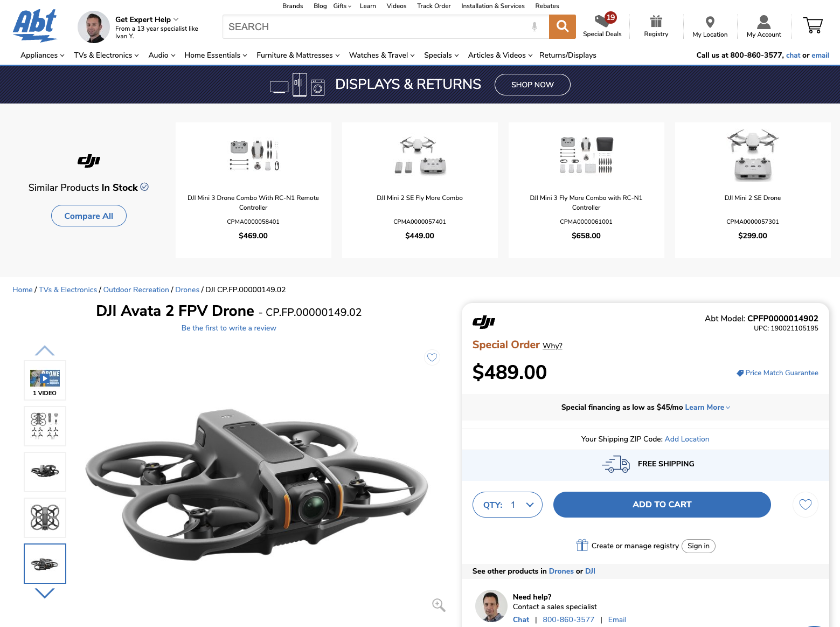
Task: Open the Drones breadcrumb link
Action: [x=187, y=290]
